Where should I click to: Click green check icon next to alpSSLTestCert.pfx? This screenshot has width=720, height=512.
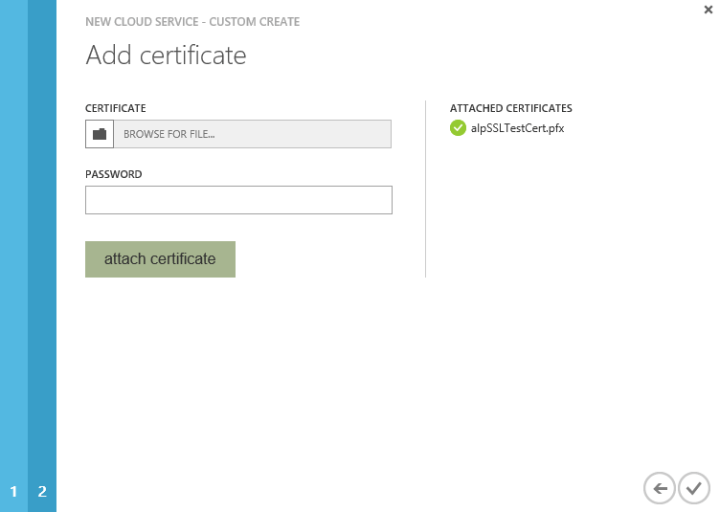point(457,127)
